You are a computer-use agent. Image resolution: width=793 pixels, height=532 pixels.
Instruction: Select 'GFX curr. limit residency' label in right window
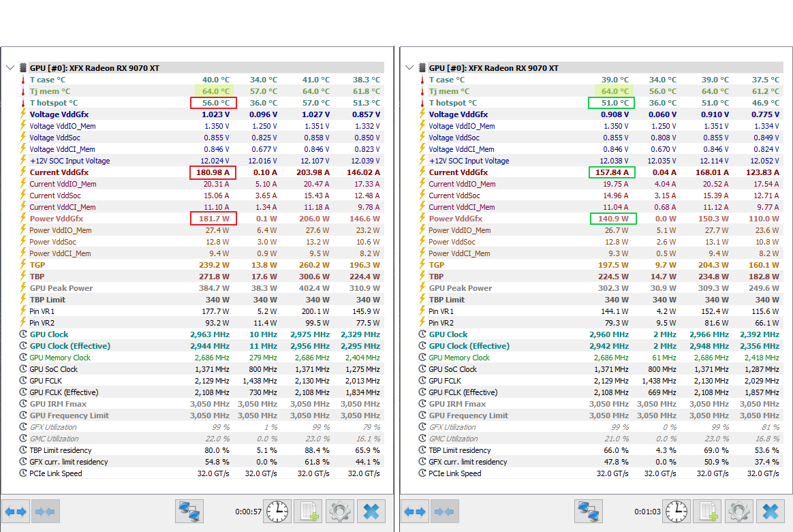pos(468,462)
